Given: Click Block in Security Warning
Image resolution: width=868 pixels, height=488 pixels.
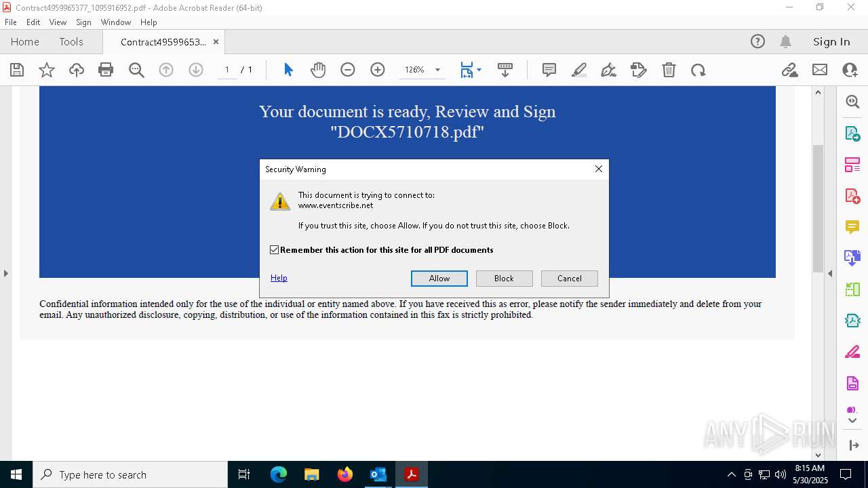Looking at the screenshot, I should pyautogui.click(x=504, y=279).
